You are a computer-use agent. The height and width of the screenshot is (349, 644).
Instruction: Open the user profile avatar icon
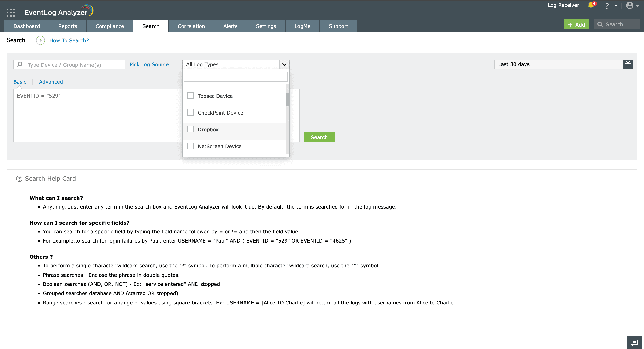pyautogui.click(x=629, y=6)
